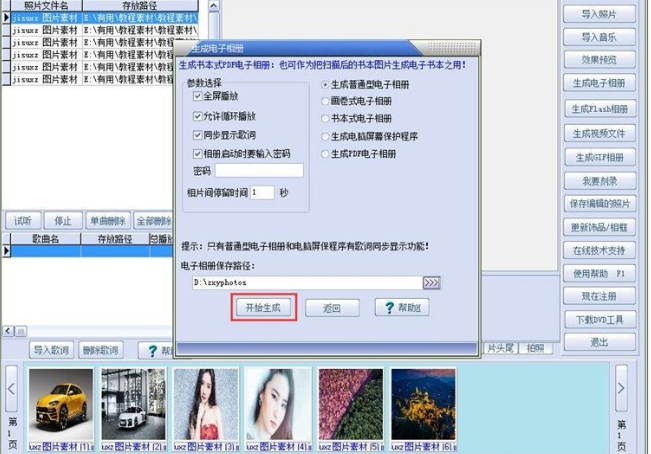Viewport: 651px width, 454px height.
Task: Select the white car showroom thumbnail
Action: (x=133, y=404)
